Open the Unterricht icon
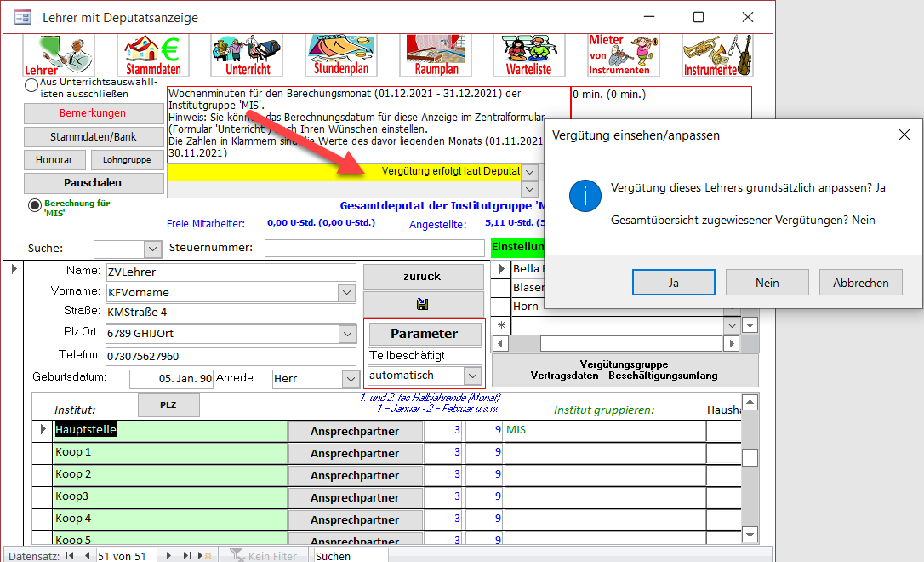 (248, 55)
